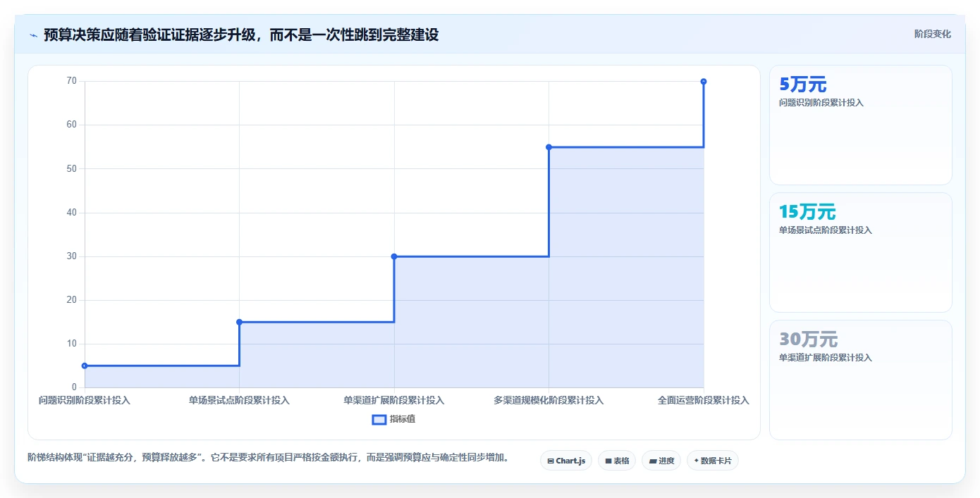Click the 30万元 card value

coord(808,340)
